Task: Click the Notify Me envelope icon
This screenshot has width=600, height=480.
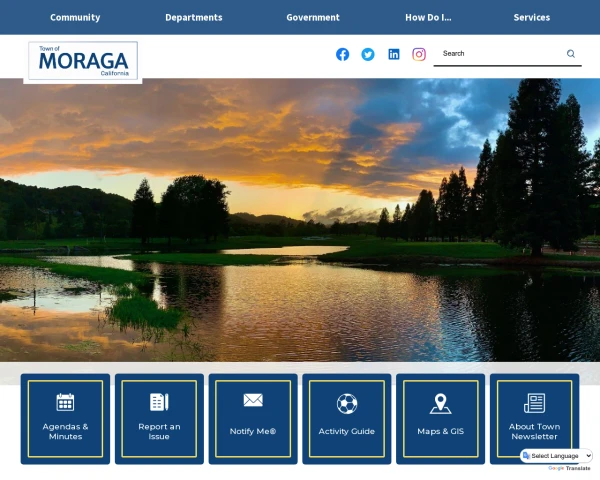Action: click(x=253, y=400)
